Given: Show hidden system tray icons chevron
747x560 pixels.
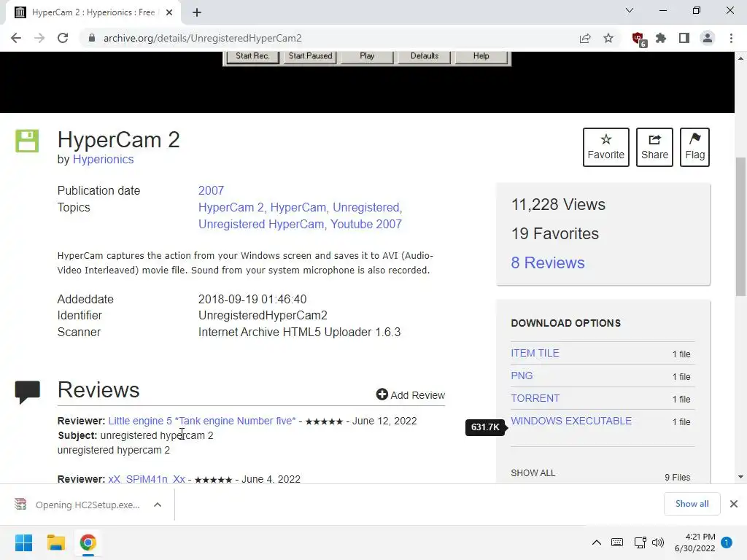Looking at the screenshot, I should pos(597,542).
